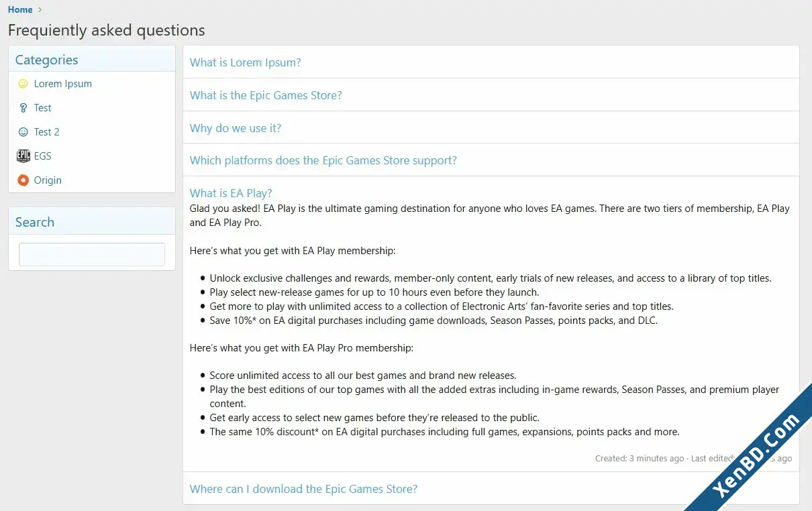Click the bullet starting Unlock exclusive challenges and rewards
The height and width of the screenshot is (511, 812).
tap(491, 278)
